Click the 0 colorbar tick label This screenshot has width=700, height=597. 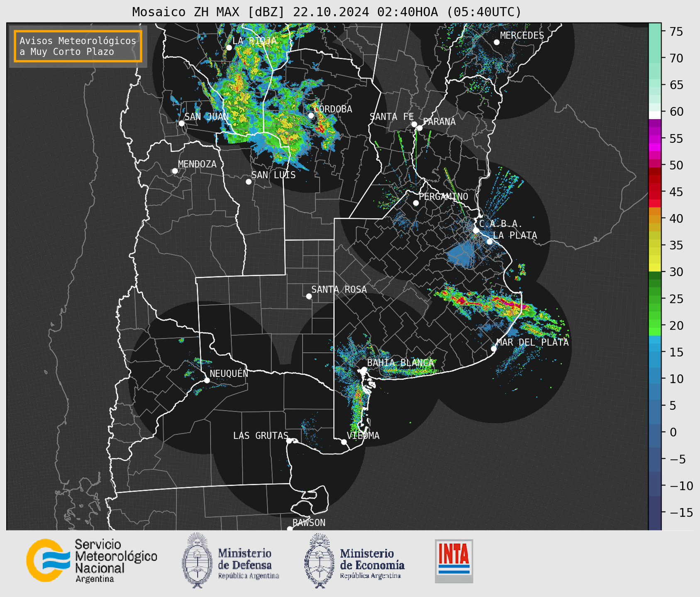pos(673,432)
